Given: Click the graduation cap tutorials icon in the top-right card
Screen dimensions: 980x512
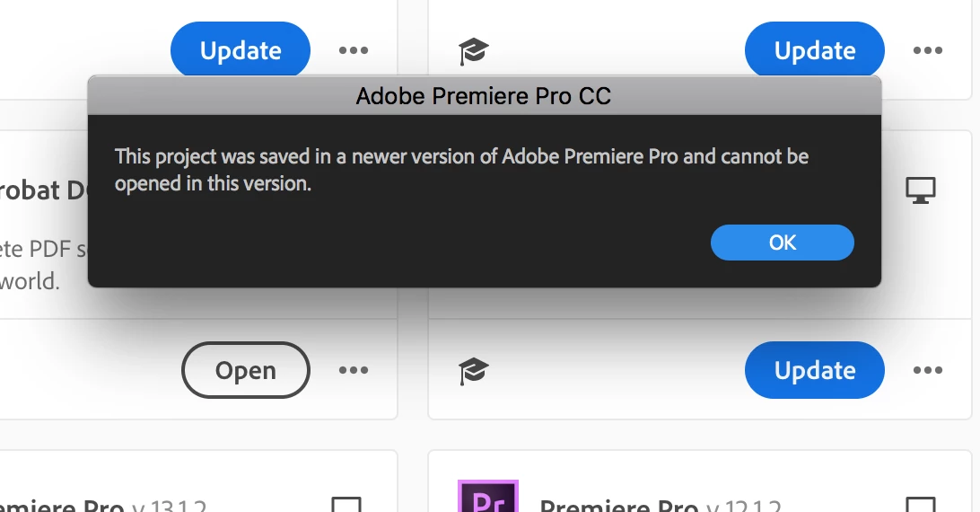Looking at the screenshot, I should tap(473, 51).
